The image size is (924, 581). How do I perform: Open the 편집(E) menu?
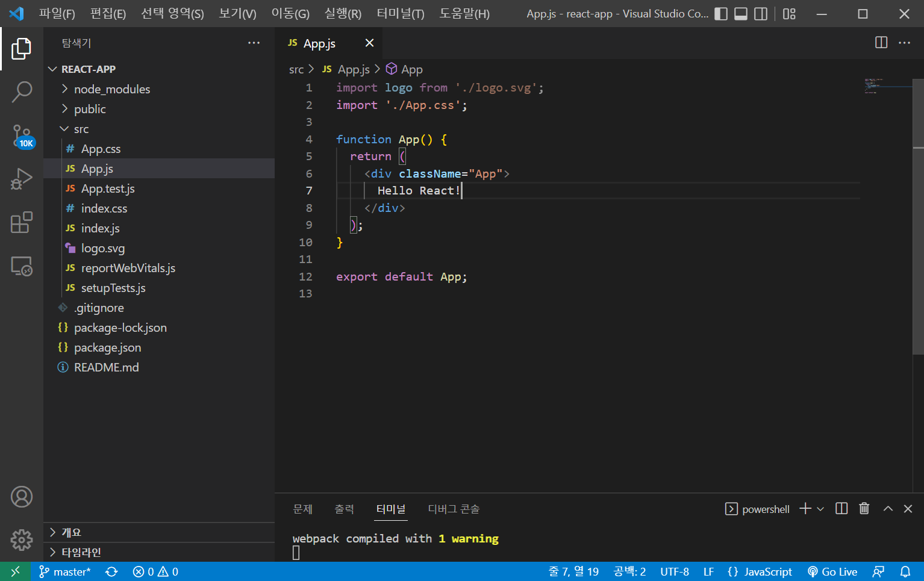tap(108, 13)
